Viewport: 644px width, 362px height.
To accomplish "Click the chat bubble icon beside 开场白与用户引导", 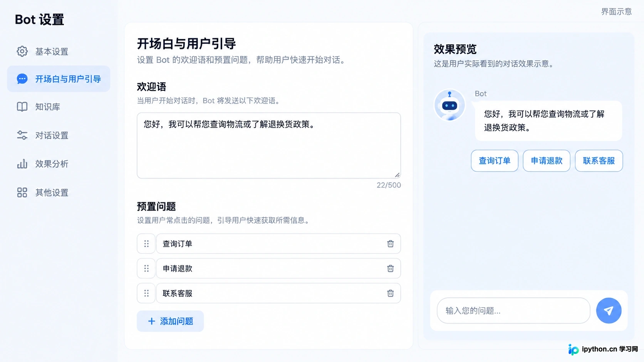I will pyautogui.click(x=22, y=79).
